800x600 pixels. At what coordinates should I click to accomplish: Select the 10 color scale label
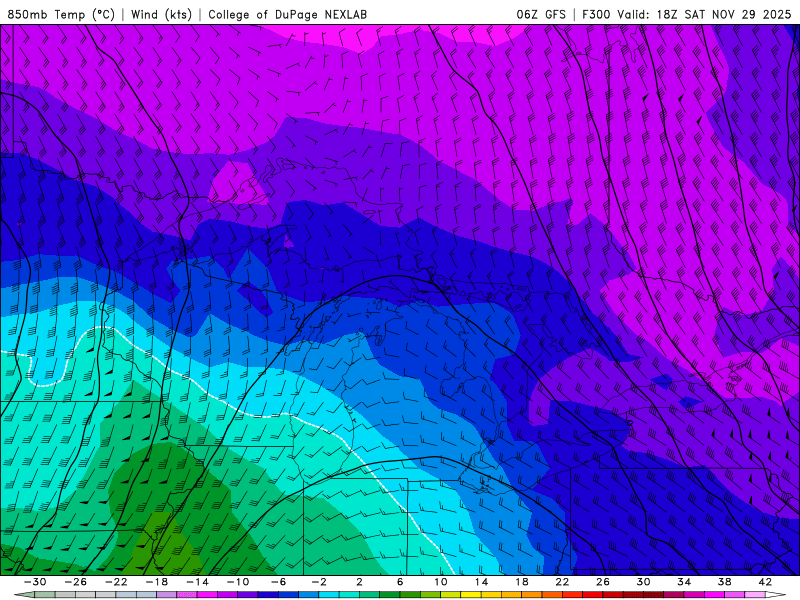441,582
